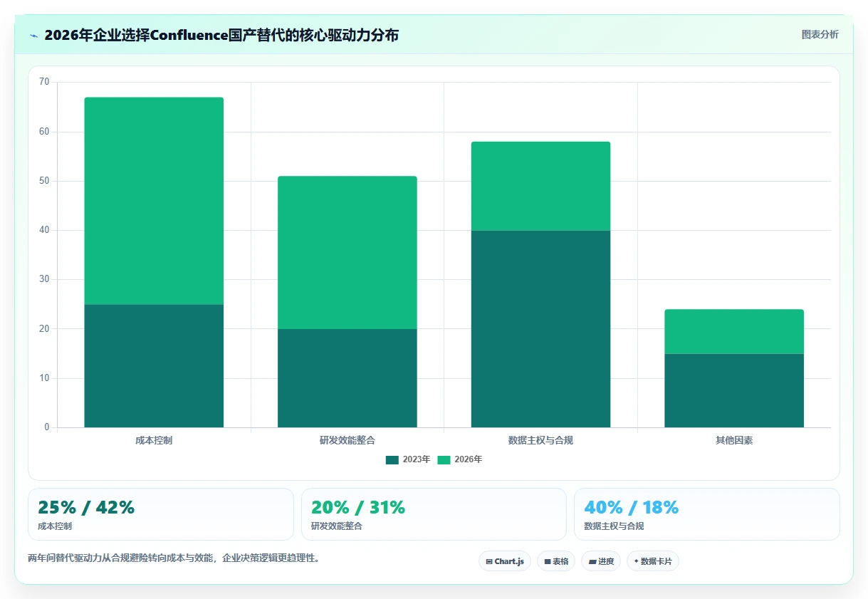Toggle the 2023年 legend entry
The image size is (868, 599).
(x=408, y=459)
